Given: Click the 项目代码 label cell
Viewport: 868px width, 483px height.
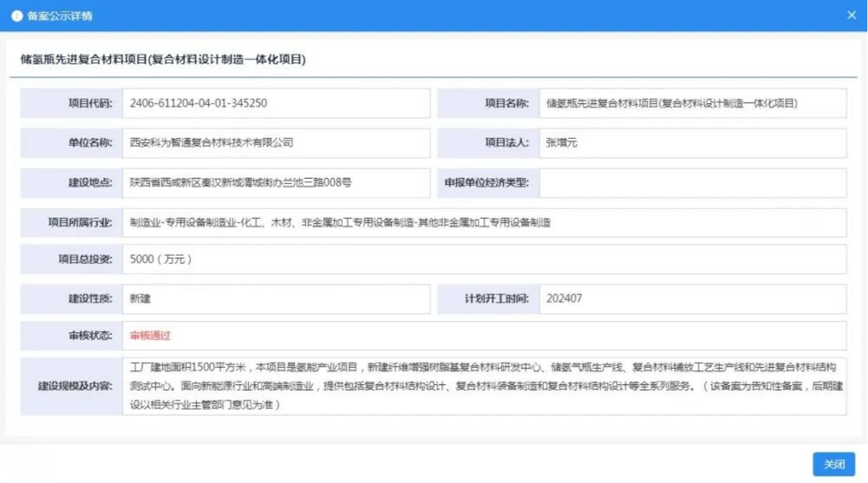Looking at the screenshot, I should click(71, 103).
